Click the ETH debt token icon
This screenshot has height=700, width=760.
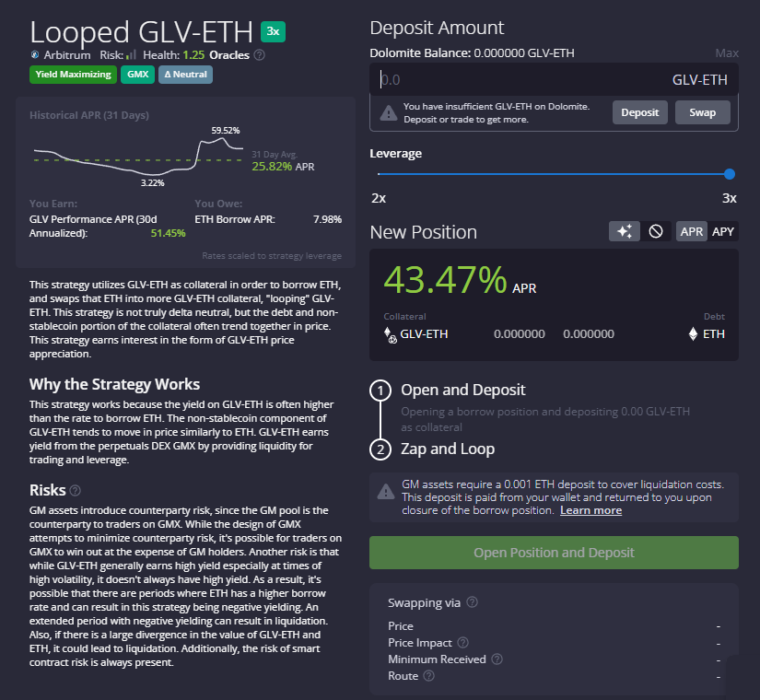(x=693, y=334)
